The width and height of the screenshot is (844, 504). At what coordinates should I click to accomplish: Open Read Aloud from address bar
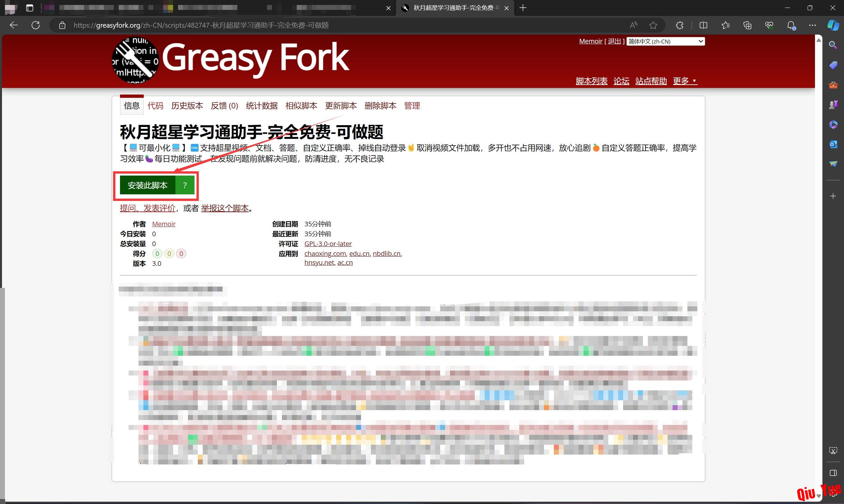click(633, 25)
